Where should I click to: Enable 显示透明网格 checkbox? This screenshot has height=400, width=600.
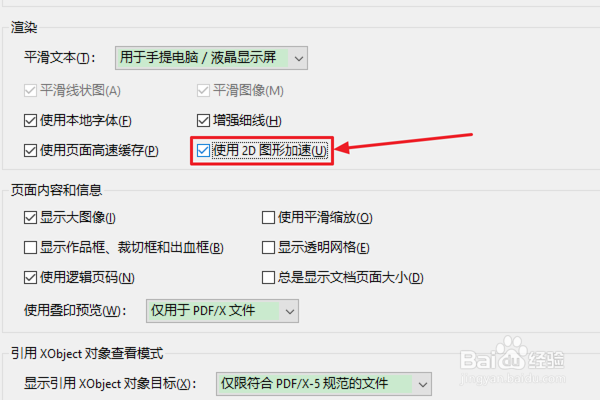click(268, 247)
